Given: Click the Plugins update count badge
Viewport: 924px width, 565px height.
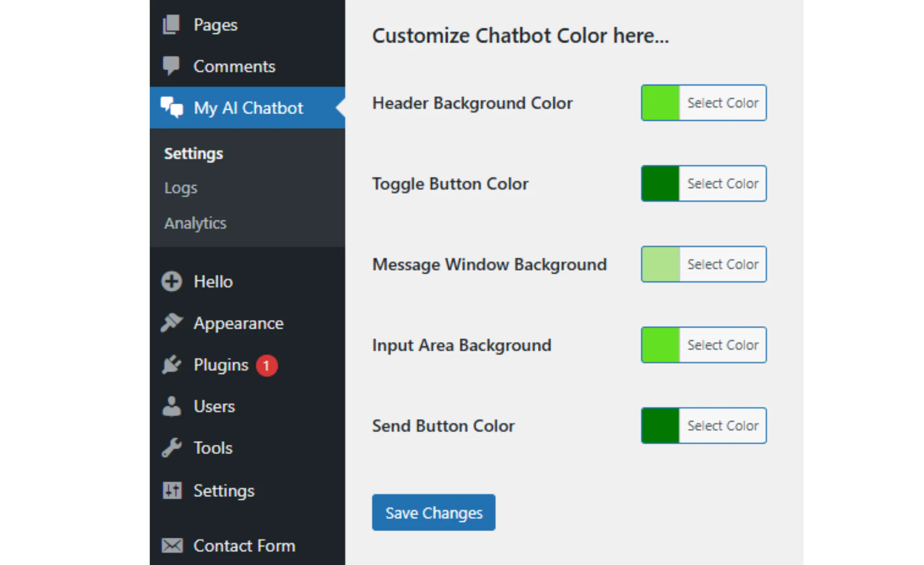Looking at the screenshot, I should (266, 366).
